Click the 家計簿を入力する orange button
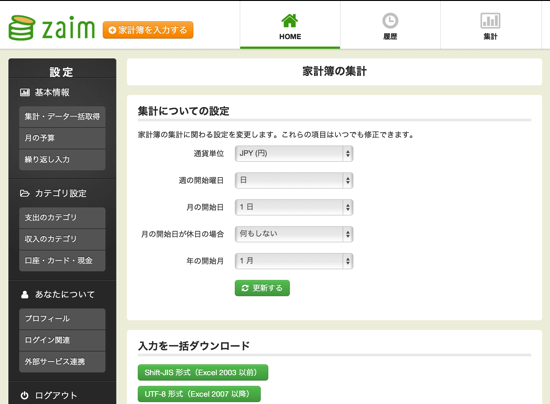 [148, 30]
